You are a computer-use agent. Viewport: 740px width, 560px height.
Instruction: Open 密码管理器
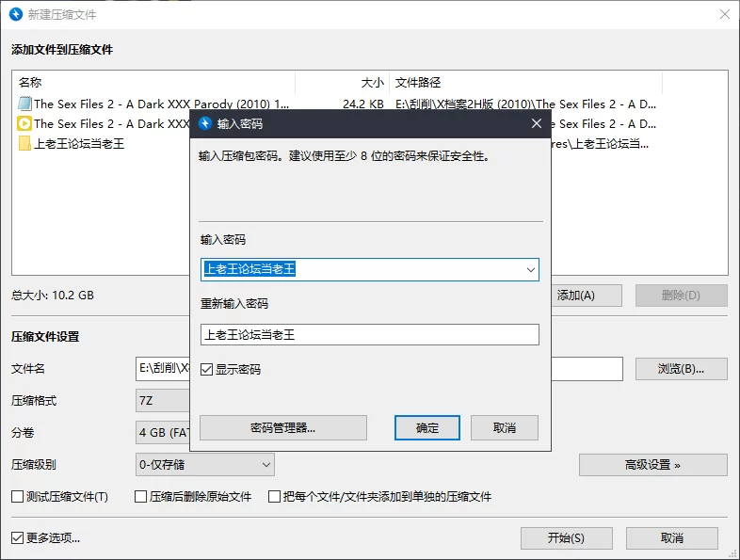coord(283,428)
